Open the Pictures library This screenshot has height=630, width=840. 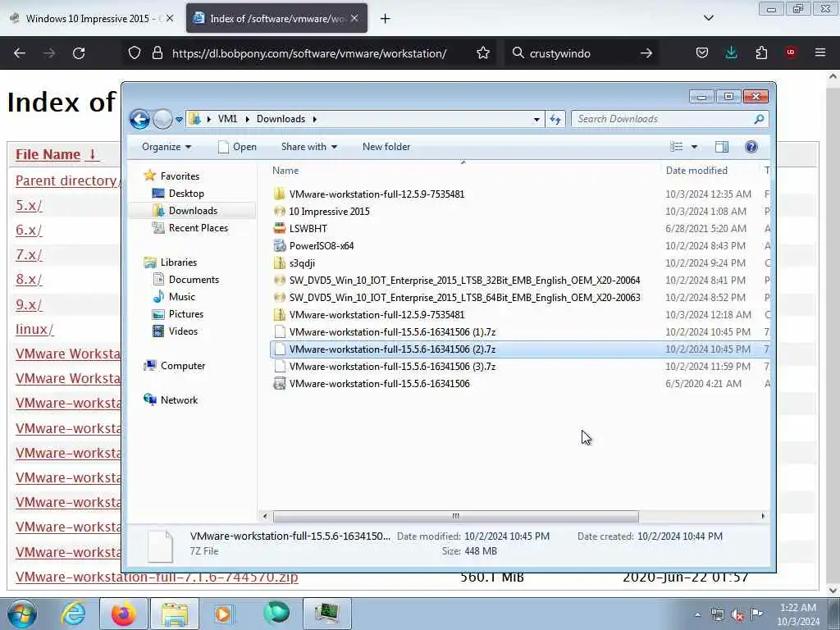[178, 314]
